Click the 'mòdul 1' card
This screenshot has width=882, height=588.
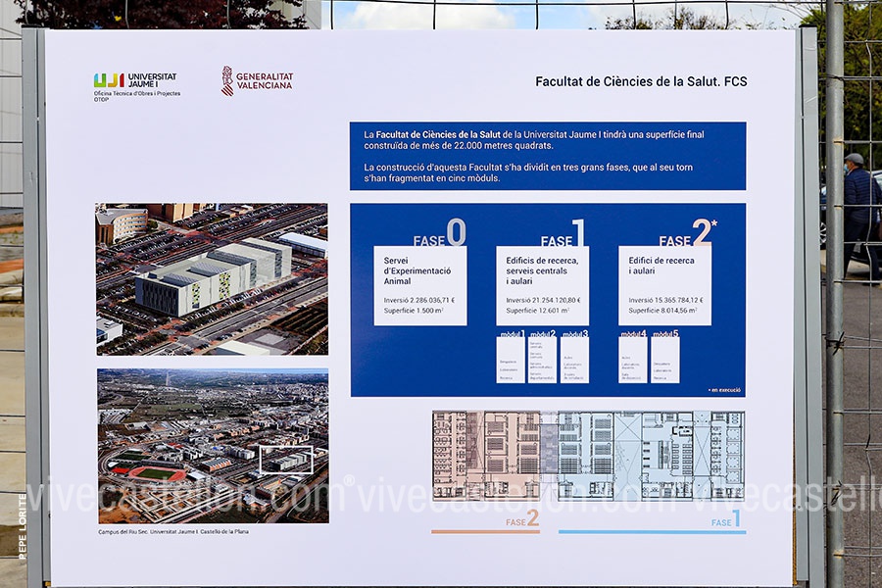[x=511, y=358]
